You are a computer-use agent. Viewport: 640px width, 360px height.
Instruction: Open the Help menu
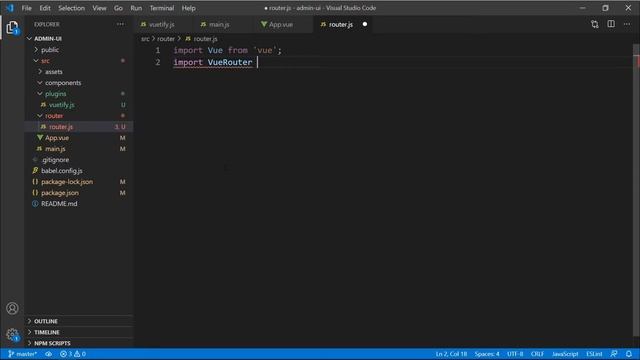tap(189, 8)
